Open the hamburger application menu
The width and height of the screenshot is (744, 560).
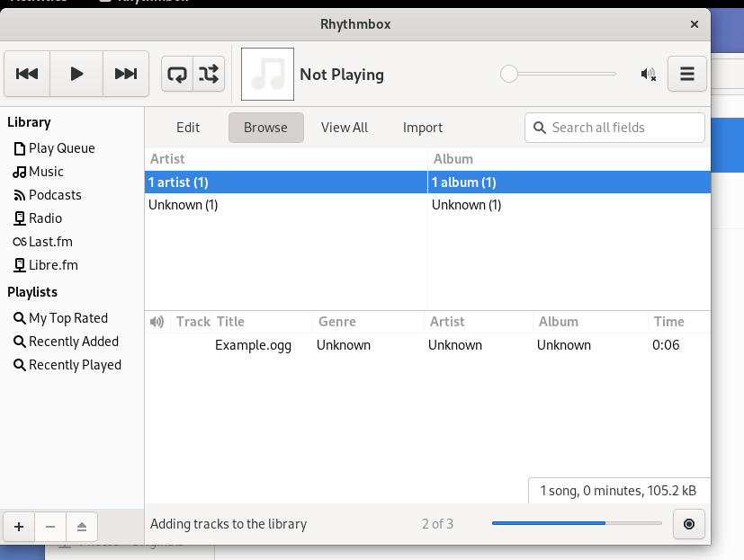tap(687, 74)
